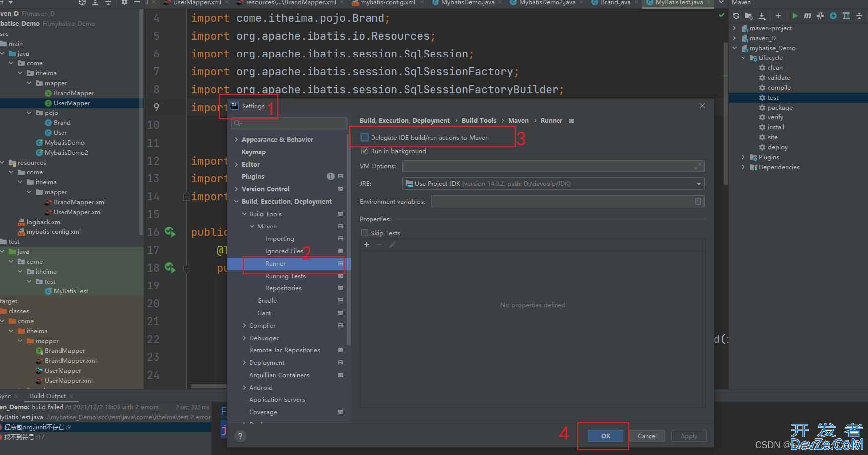Check Delegate IDE build/run actions to Maven
The width and height of the screenshot is (868, 455).
pos(365,137)
